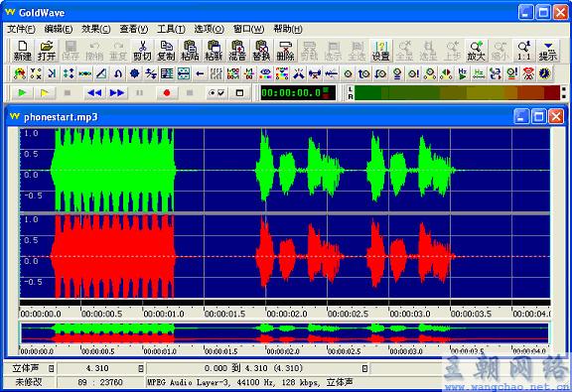Viewport: 572px width, 392px height.
Task: Open the 窗口(W) menu
Action: click(249, 29)
